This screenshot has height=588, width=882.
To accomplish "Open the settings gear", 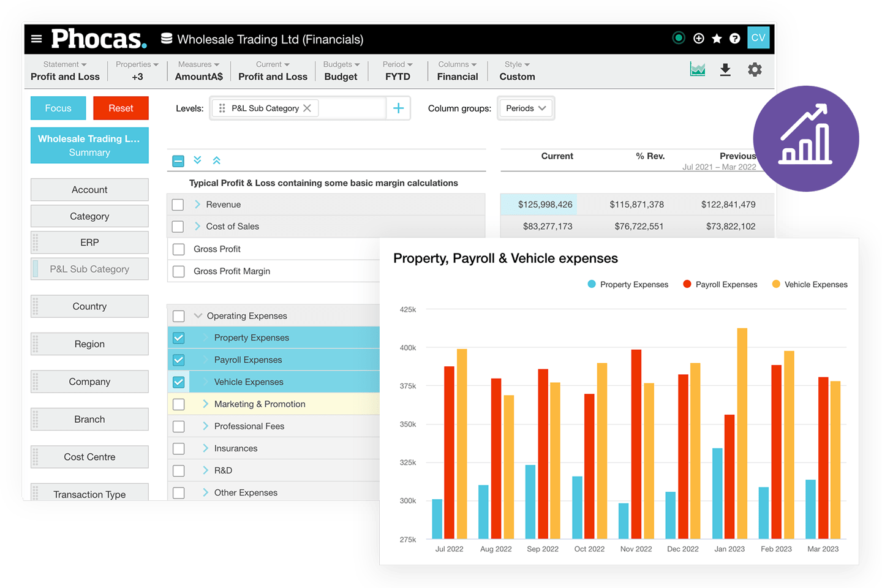I will point(754,69).
